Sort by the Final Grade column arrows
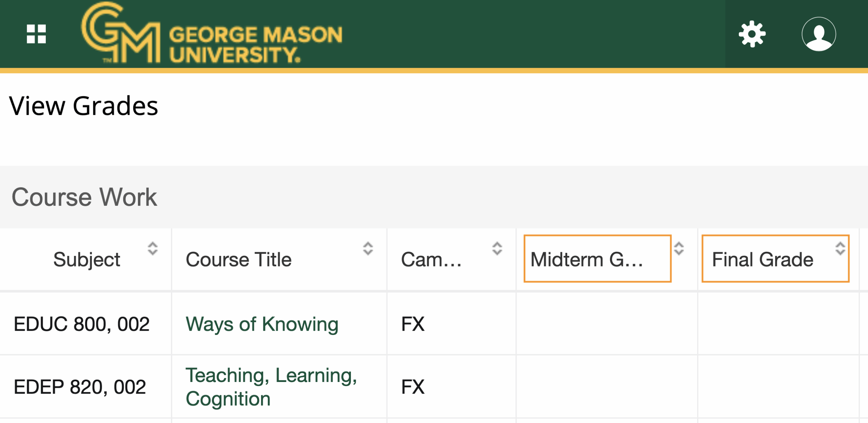Viewport: 868px width, 423px height. tap(840, 248)
